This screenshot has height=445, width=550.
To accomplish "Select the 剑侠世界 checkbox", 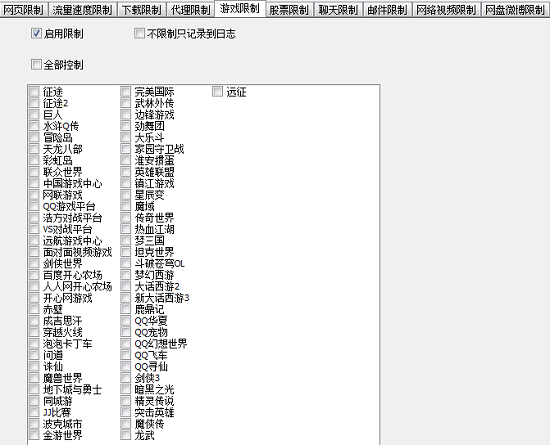I will 34,264.
